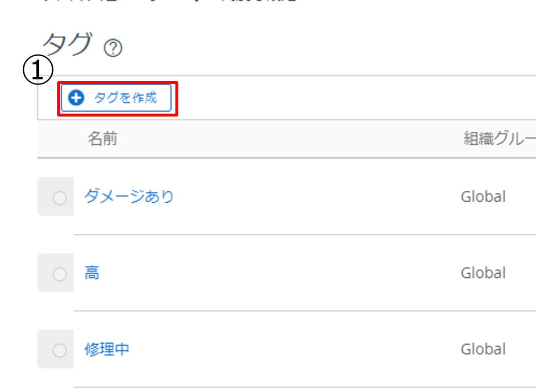
Task: Click the タグ page heading
Action: coord(67,44)
